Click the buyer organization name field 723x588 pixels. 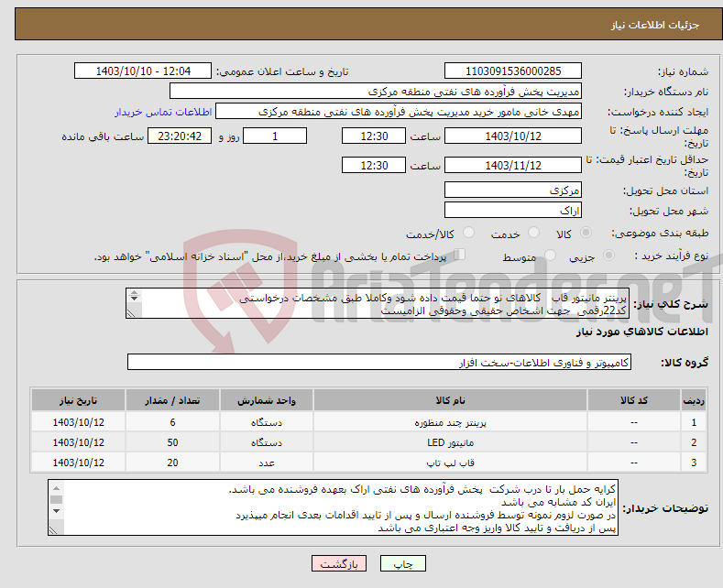tap(376, 92)
